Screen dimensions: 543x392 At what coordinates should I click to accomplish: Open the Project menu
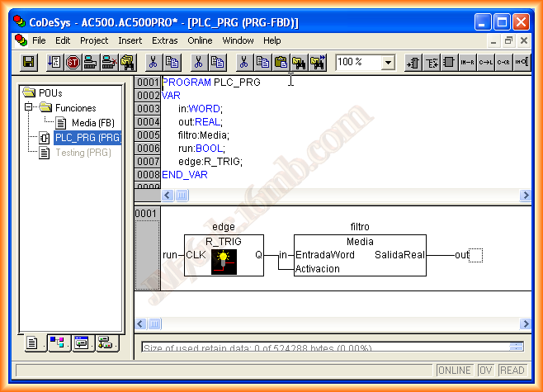(x=94, y=40)
